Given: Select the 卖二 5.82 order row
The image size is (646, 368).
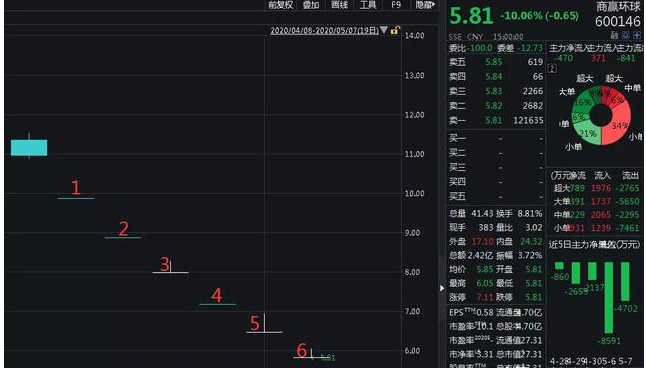Looking at the screenshot, I should pos(496,106).
